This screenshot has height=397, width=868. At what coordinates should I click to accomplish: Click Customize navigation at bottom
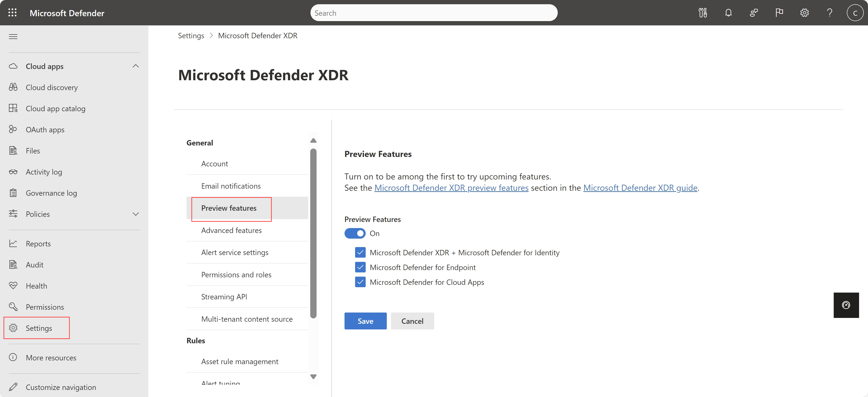point(60,386)
